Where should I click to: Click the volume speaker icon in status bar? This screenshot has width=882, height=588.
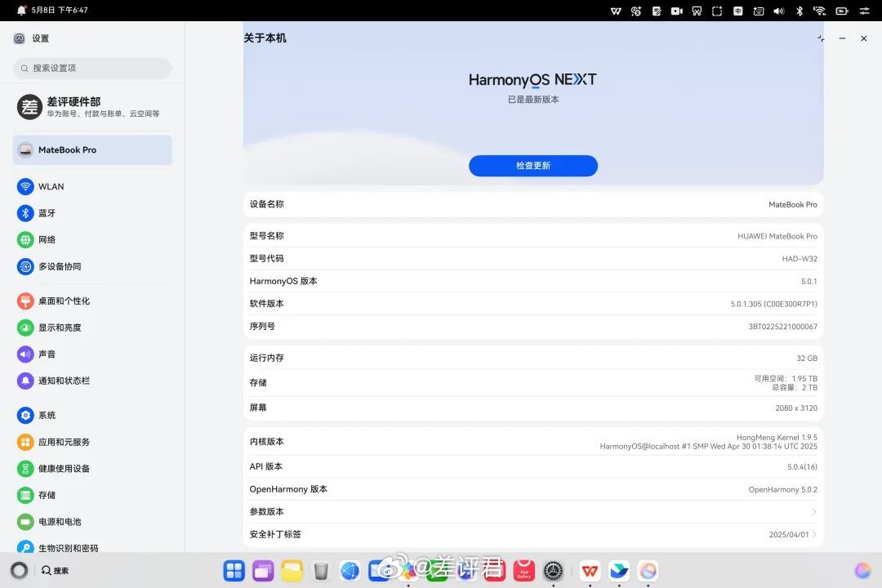pyautogui.click(x=779, y=11)
